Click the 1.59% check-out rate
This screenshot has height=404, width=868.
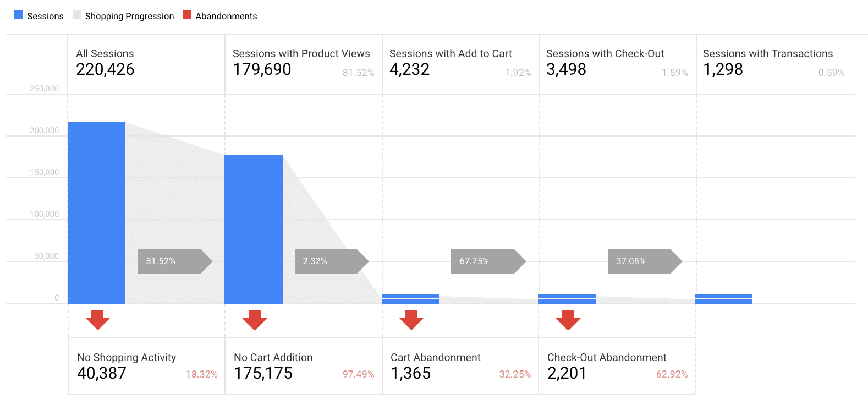[675, 73]
